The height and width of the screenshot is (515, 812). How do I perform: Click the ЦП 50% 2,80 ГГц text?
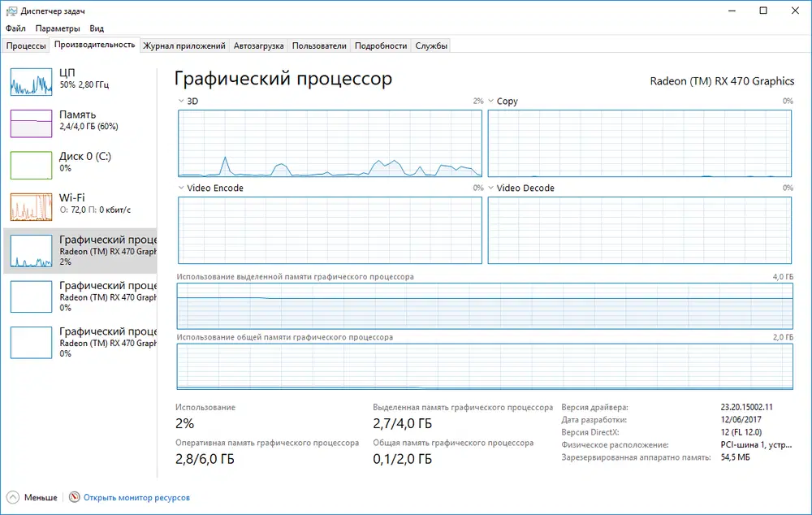(x=84, y=79)
